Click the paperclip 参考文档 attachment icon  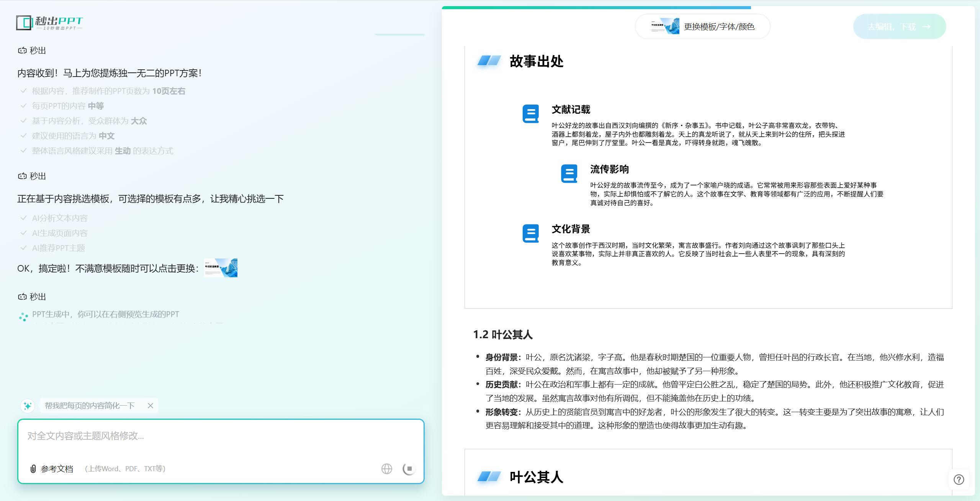pos(33,469)
